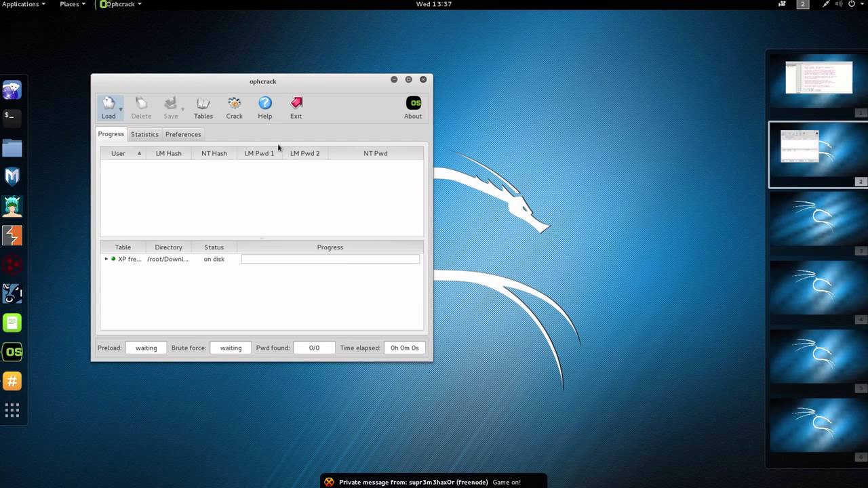Open the ophcrack OS dock icon
This screenshot has width=868, height=488.
pos(12,352)
